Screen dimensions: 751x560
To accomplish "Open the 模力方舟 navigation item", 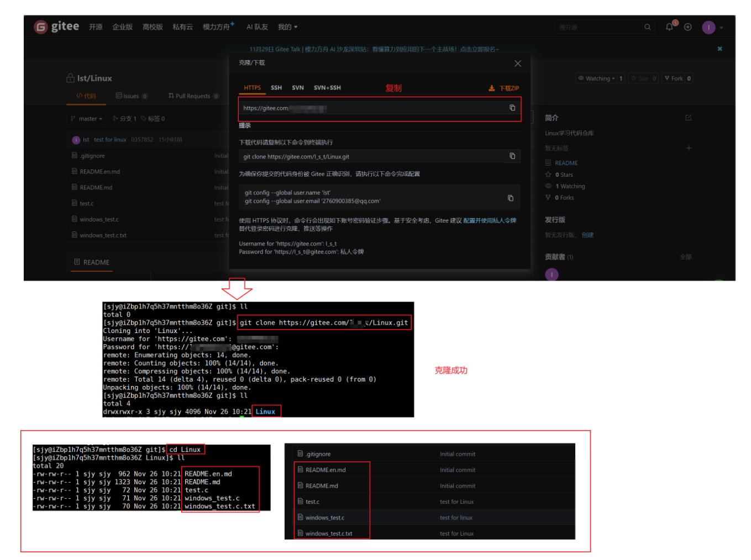I will (x=218, y=27).
